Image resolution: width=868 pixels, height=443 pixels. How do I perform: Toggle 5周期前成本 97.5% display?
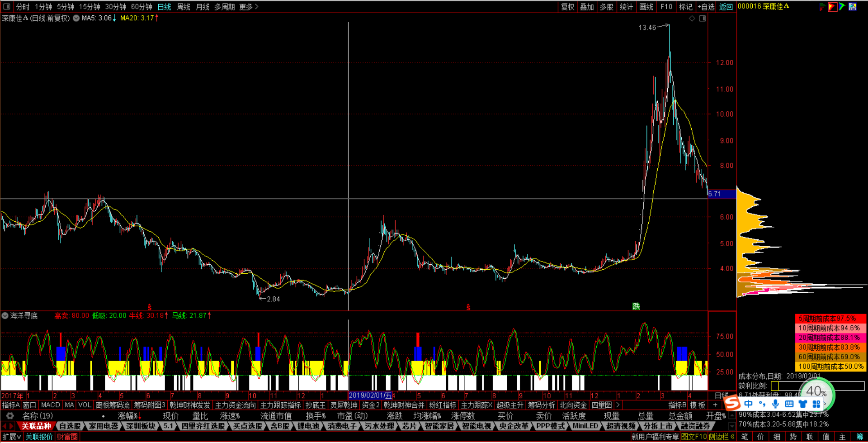(x=830, y=319)
